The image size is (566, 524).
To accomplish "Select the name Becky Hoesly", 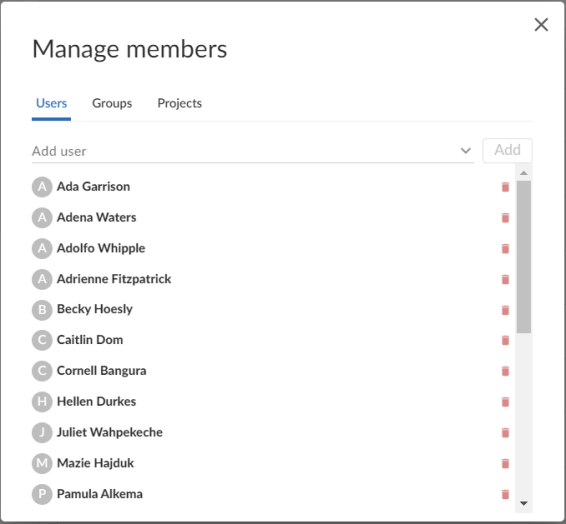I will tap(95, 309).
